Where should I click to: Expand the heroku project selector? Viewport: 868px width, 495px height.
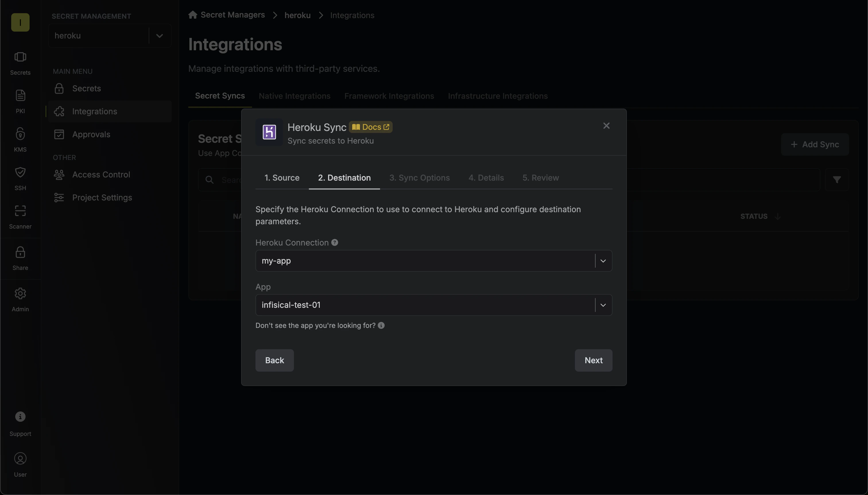click(x=159, y=36)
